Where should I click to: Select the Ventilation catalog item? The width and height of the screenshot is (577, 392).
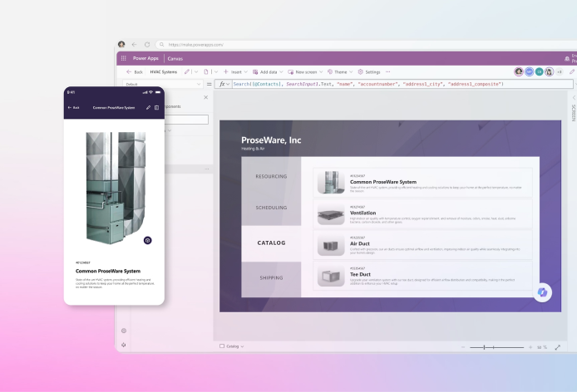click(x=423, y=213)
